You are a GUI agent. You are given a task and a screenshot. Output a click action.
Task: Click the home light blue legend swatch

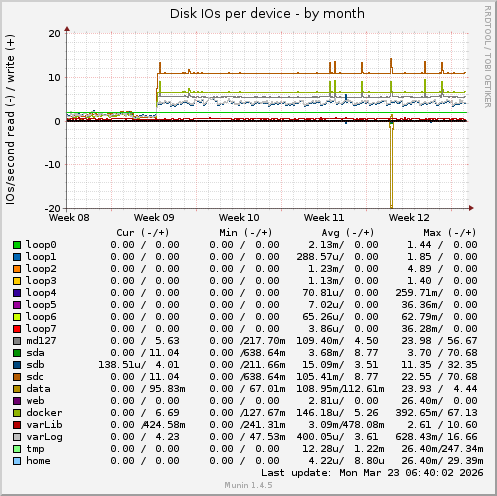(x=17, y=461)
